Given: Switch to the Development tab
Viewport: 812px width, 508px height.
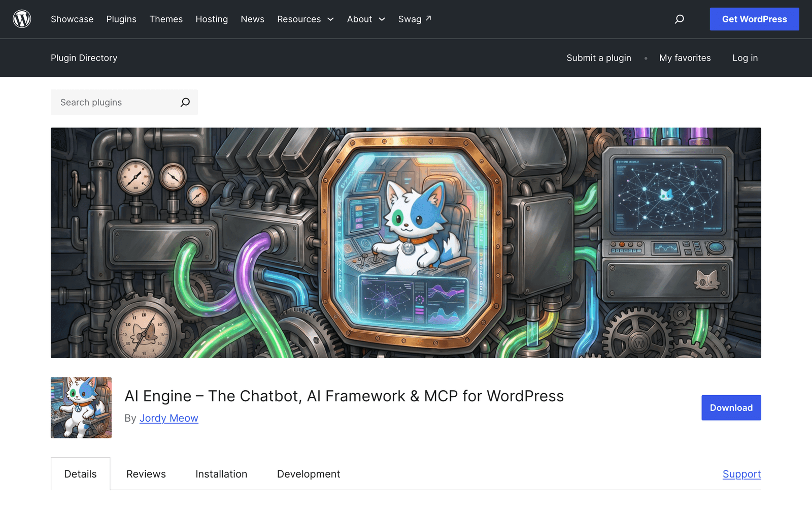Looking at the screenshot, I should pyautogui.click(x=309, y=474).
